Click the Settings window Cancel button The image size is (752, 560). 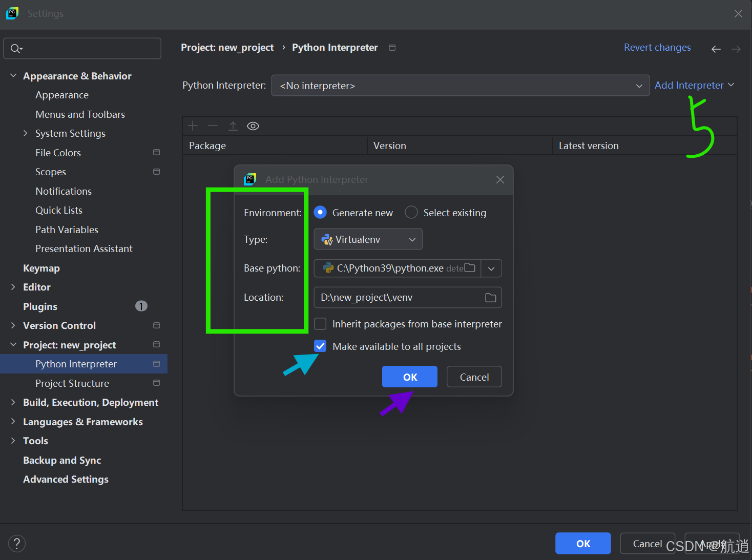[647, 544]
